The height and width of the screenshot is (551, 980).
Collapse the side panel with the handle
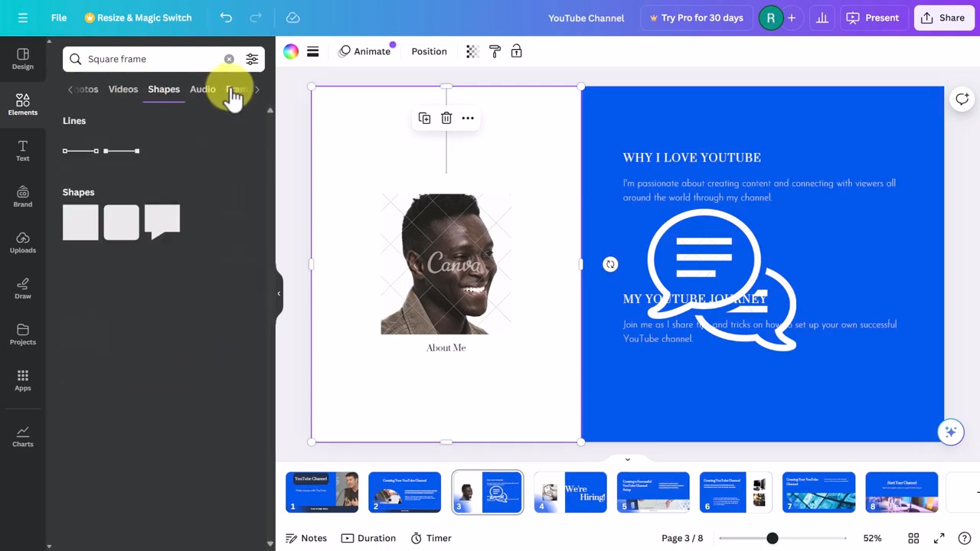pyautogui.click(x=279, y=293)
